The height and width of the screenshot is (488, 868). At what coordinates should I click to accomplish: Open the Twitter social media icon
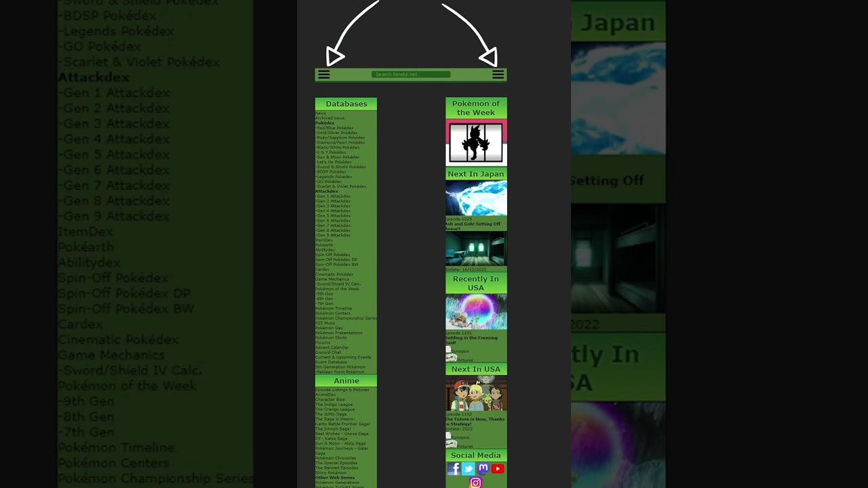coord(468,468)
